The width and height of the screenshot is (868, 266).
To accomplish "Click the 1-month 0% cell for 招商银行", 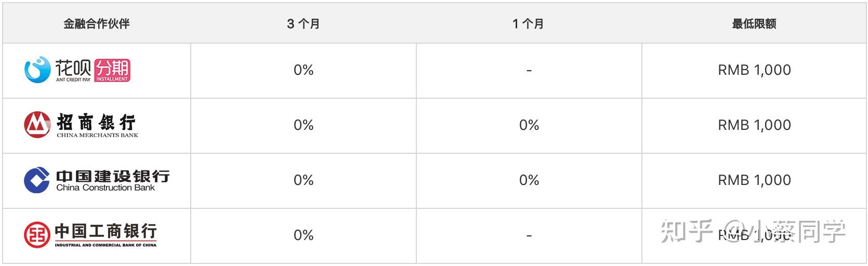I will click(529, 125).
